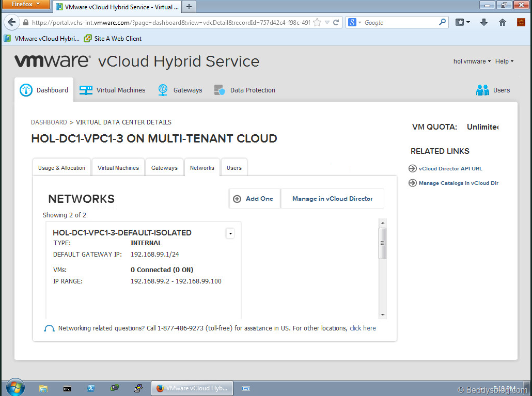This screenshot has height=396, width=532.
Task: Open the Windows Start orb
Action: point(15,388)
